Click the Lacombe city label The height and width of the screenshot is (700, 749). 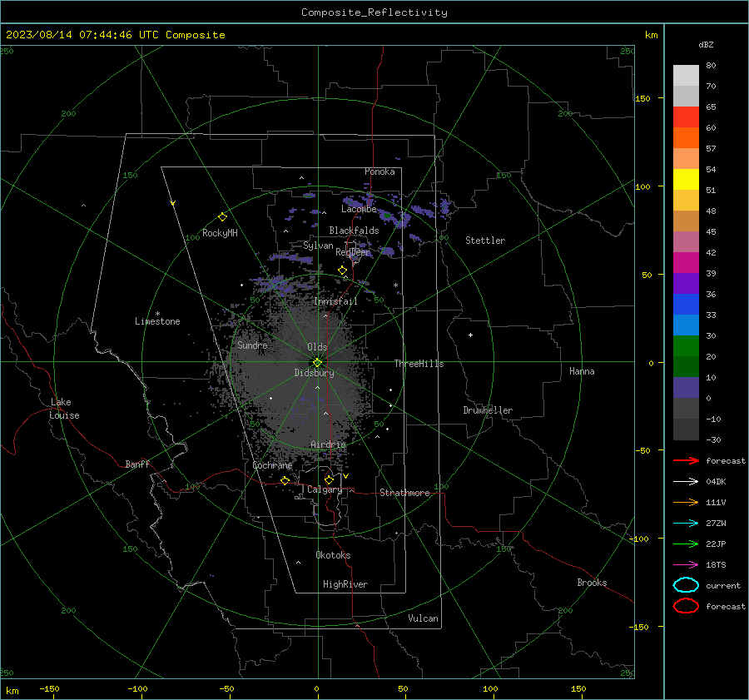[359, 209]
